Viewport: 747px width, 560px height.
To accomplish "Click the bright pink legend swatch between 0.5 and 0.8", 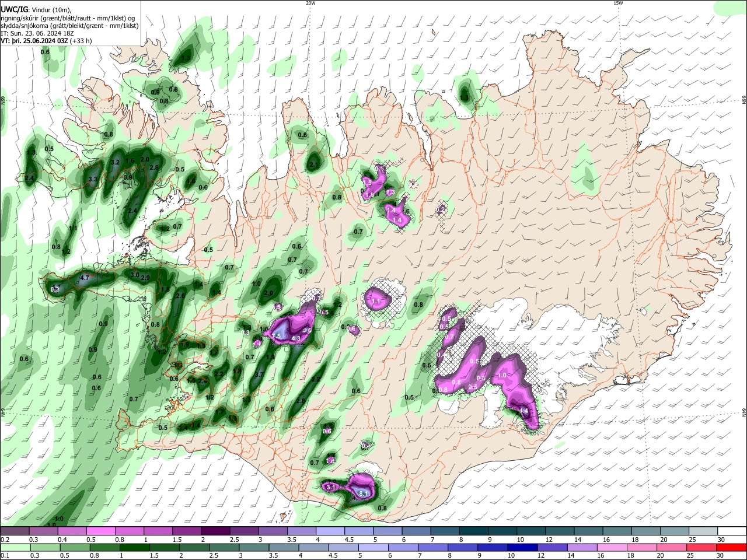I will (x=100, y=531).
